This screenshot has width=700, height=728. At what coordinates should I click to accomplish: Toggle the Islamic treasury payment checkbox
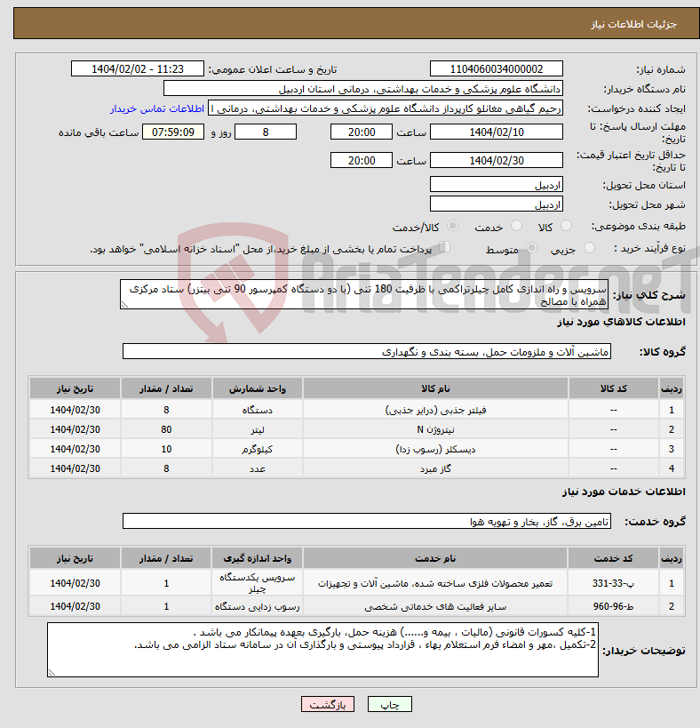coord(444,247)
